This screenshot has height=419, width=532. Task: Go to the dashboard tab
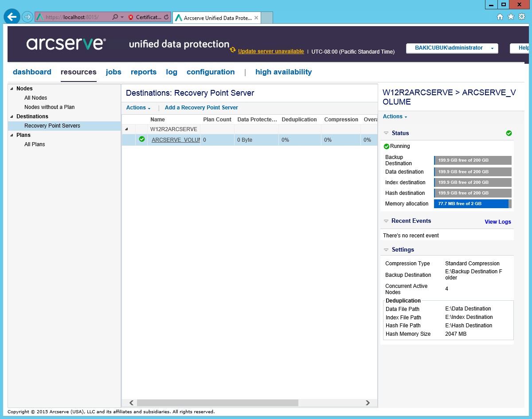[x=32, y=72]
